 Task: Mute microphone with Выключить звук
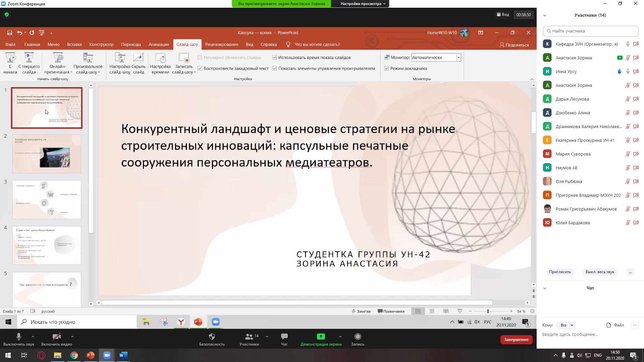coord(19,339)
